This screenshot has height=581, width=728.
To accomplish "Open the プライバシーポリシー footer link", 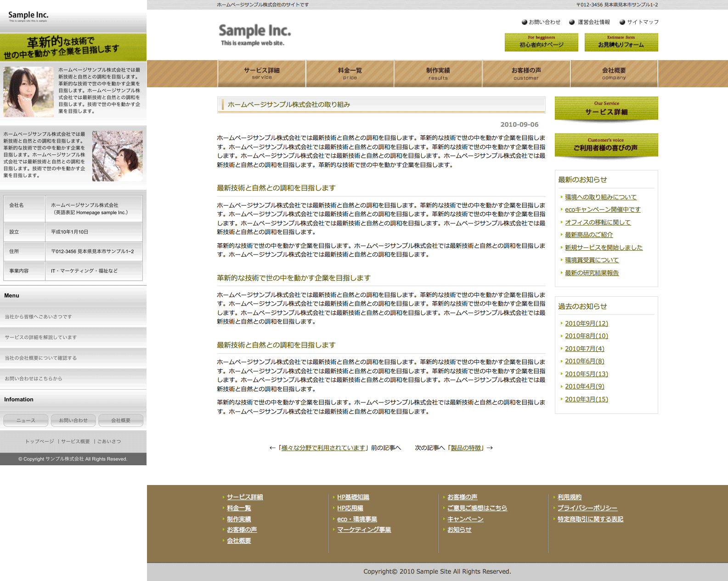I will coord(587,508).
